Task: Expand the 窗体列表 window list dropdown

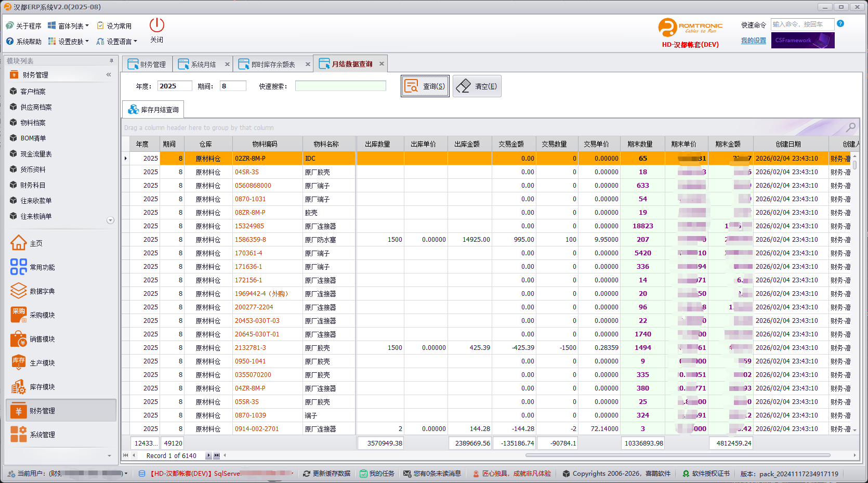Action: pyautogui.click(x=68, y=26)
